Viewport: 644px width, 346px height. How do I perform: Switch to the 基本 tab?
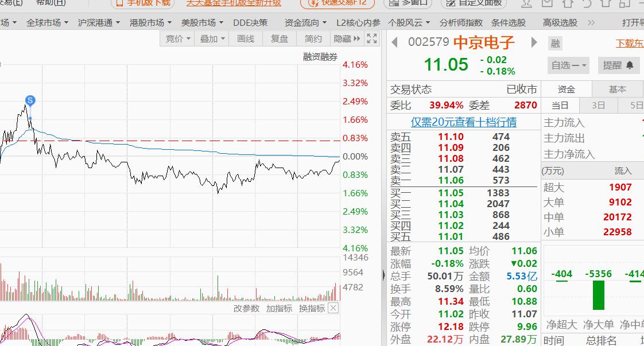point(617,89)
